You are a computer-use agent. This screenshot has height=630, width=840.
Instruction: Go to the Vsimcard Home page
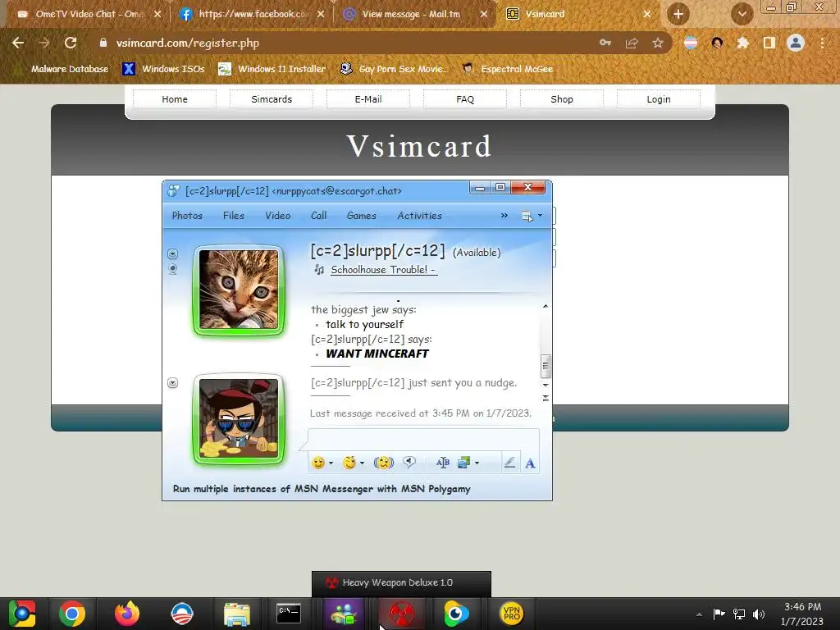tap(175, 99)
